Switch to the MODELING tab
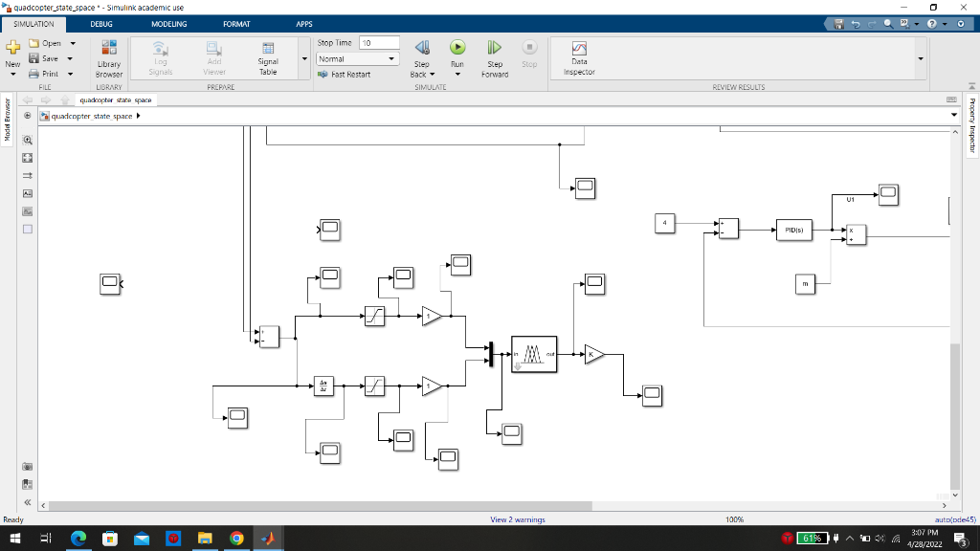This screenshot has height=551, width=980. pyautogui.click(x=167, y=24)
